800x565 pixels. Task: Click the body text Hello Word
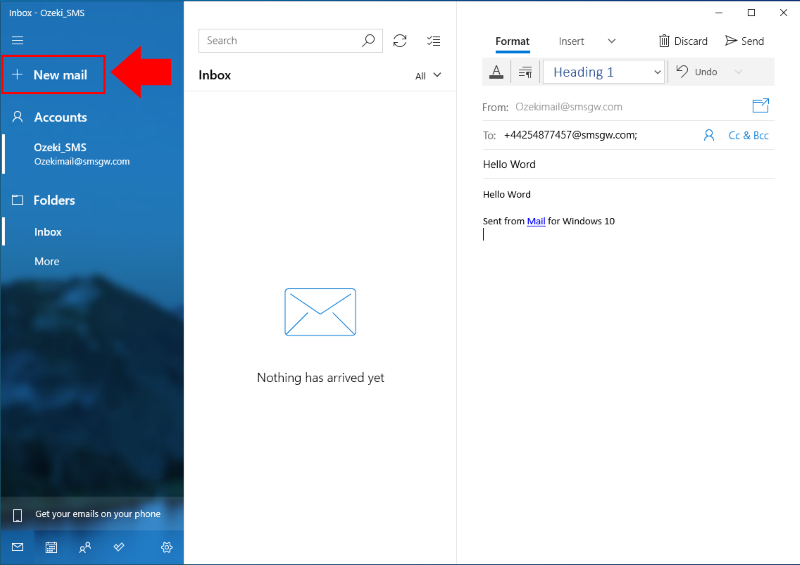click(x=507, y=194)
